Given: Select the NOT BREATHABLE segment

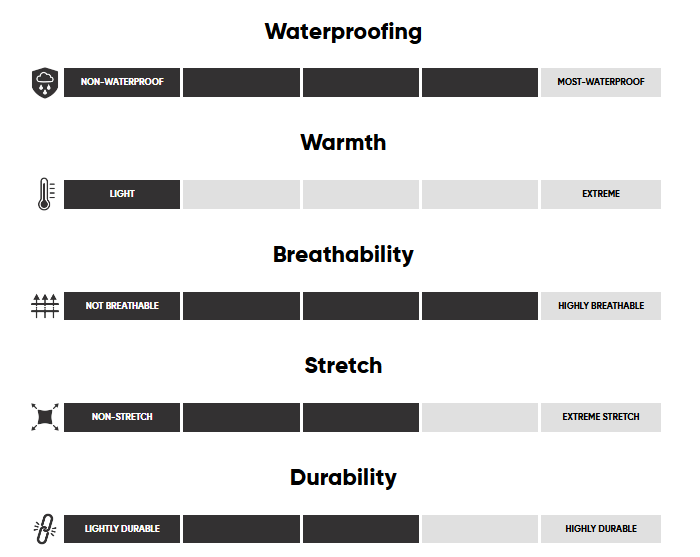Looking at the screenshot, I should point(122,306).
